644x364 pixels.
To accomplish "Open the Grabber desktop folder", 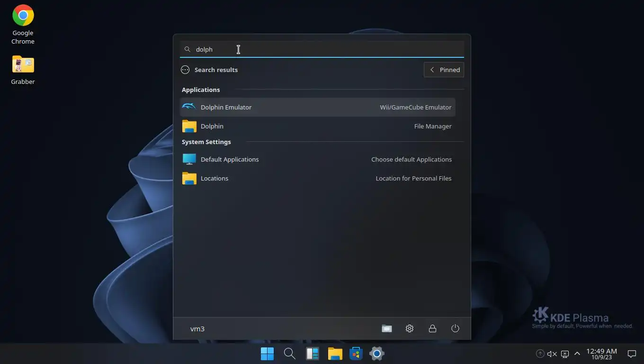I will [x=23, y=70].
